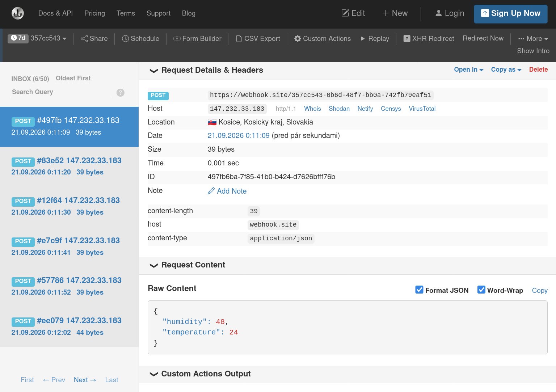Open Docs & API menu
The image size is (556, 392).
click(55, 13)
